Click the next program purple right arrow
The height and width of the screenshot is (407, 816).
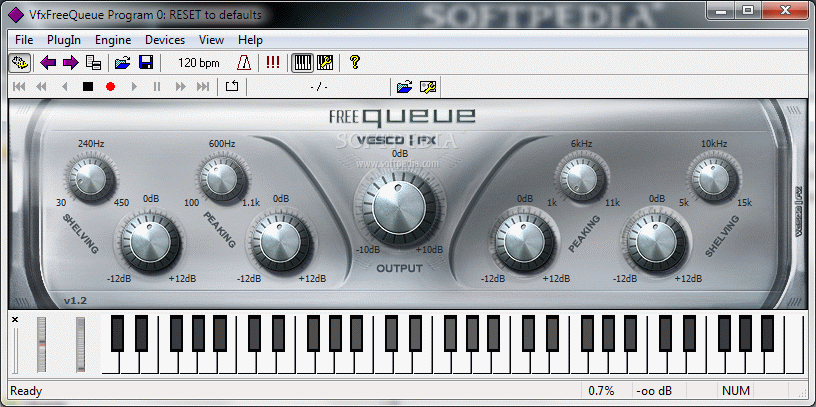(x=70, y=63)
